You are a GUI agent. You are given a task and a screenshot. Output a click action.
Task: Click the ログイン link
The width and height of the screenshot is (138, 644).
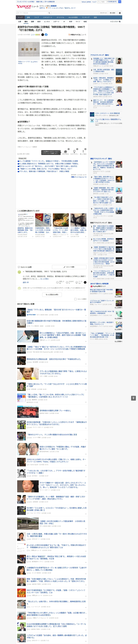tap(42, 8)
